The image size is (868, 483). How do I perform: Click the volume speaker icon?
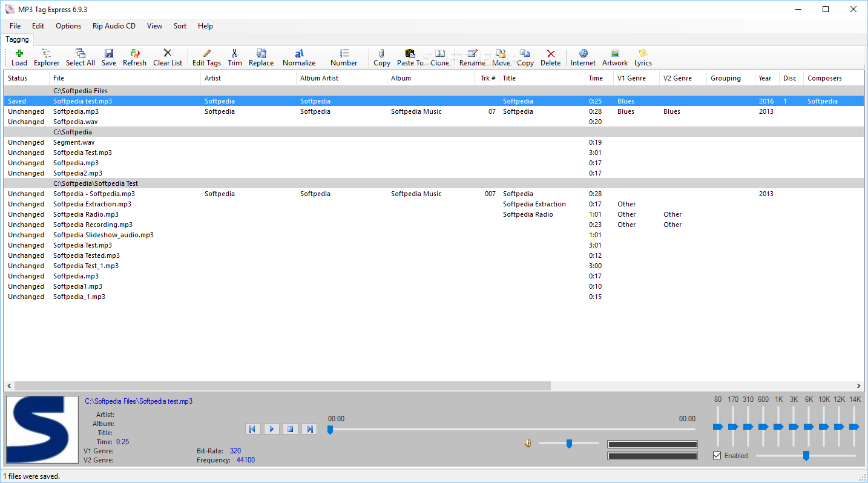[528, 444]
